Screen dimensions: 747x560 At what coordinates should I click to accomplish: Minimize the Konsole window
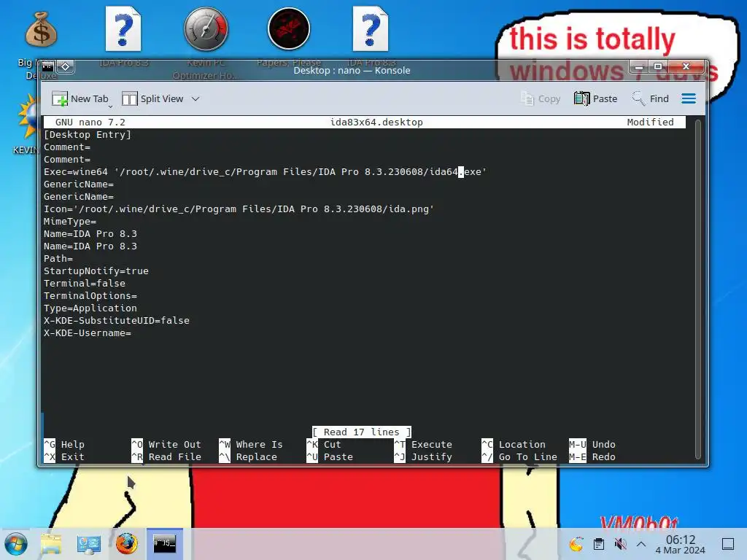tap(639, 66)
